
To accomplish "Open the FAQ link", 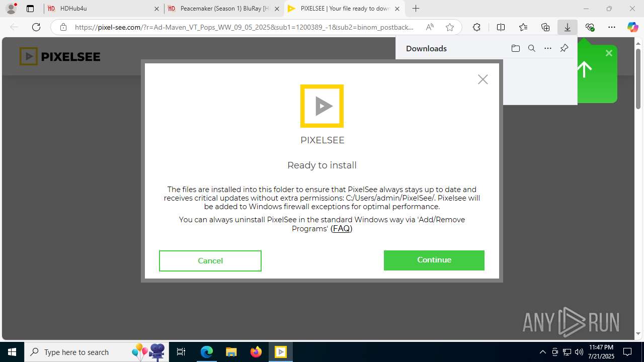I will click(341, 228).
